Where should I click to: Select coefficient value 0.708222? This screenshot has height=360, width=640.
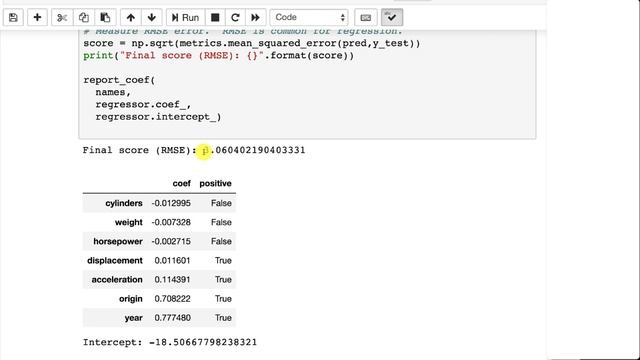[172, 299]
